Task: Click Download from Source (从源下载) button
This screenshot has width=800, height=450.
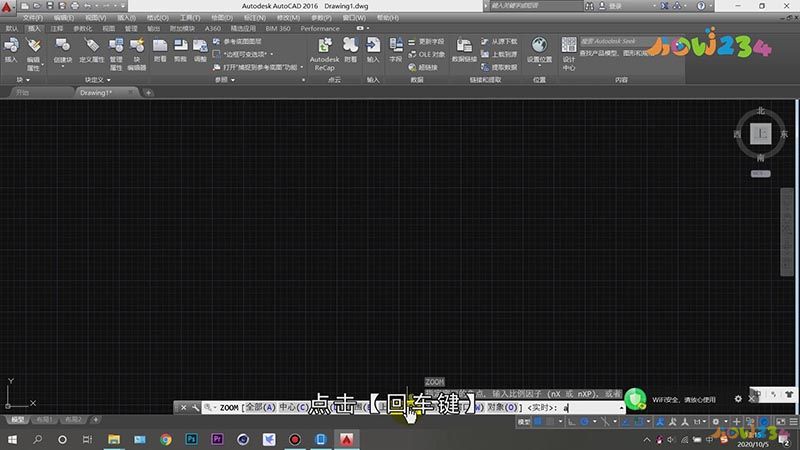Action: [x=499, y=41]
